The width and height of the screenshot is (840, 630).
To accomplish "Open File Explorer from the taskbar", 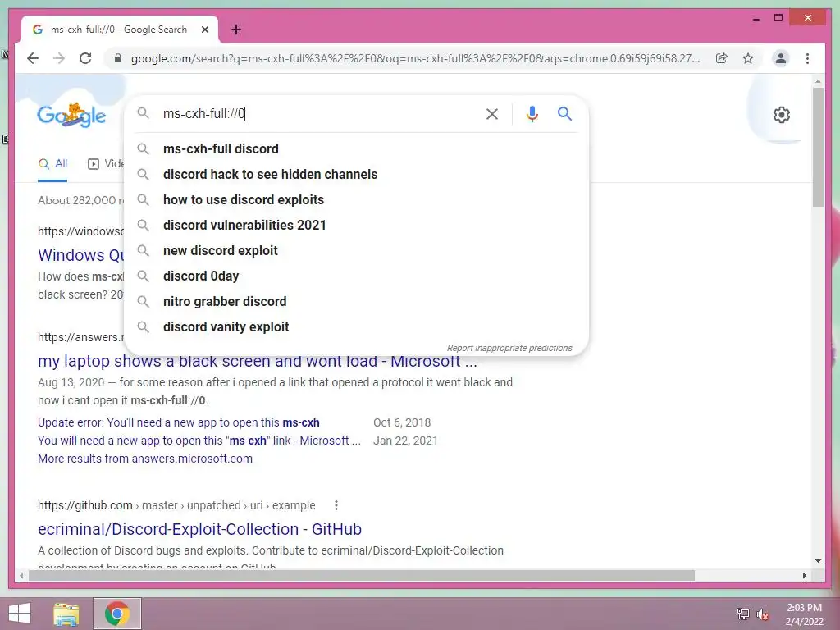I will point(66,614).
